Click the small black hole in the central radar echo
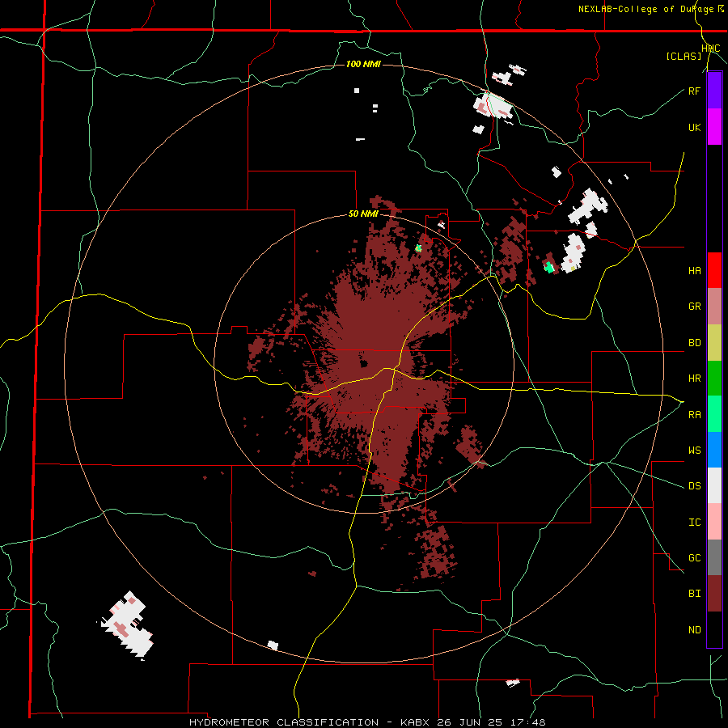 [x=364, y=363]
